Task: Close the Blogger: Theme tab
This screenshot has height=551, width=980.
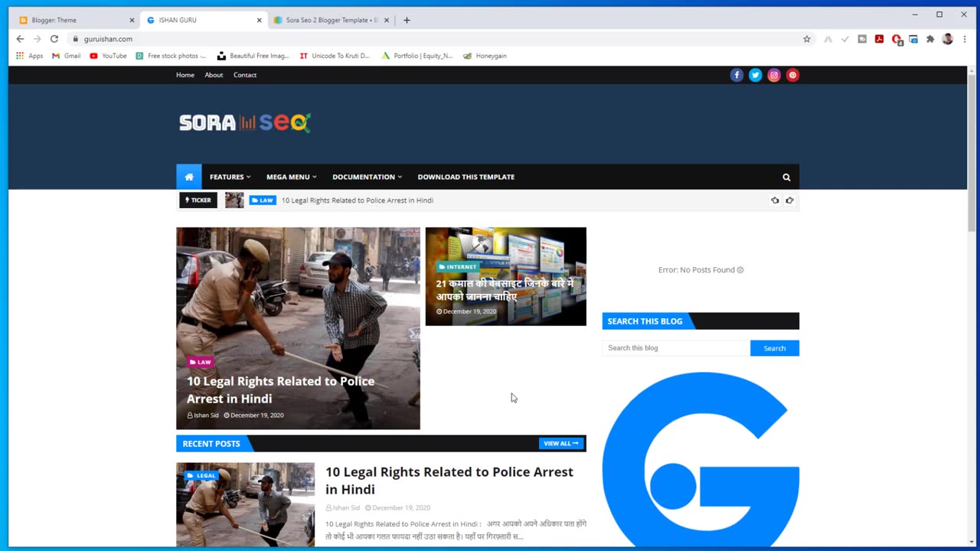Action: pyautogui.click(x=132, y=21)
